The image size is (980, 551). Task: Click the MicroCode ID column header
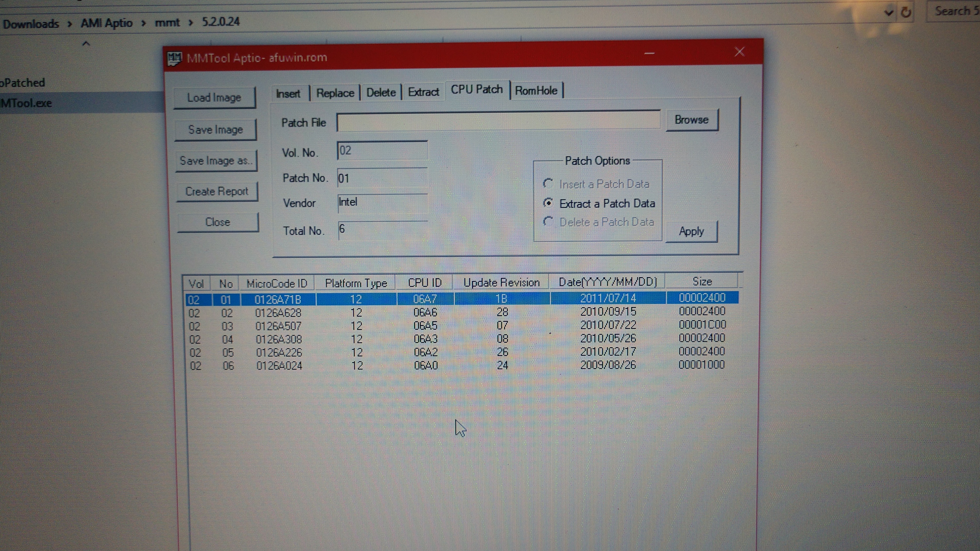[x=277, y=284]
